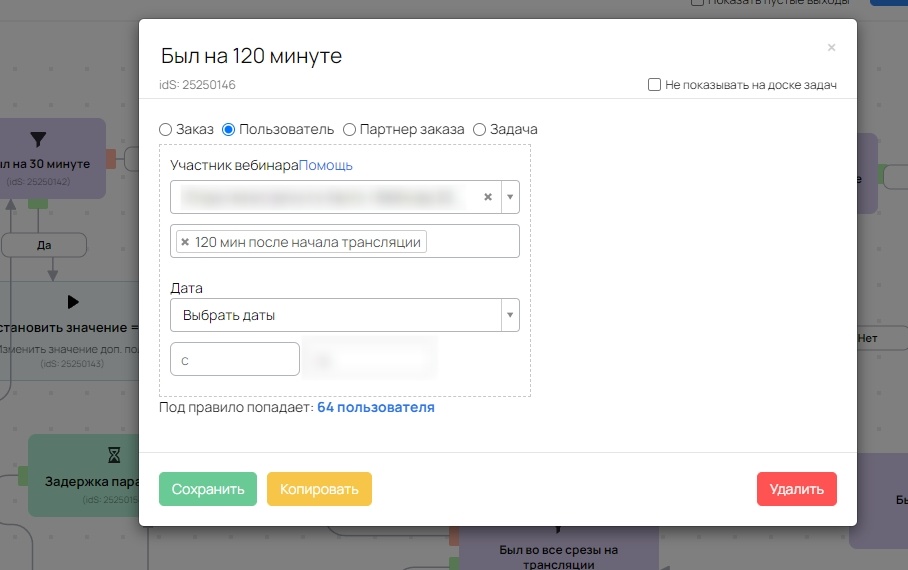Click the hourglass icon on the Задержка node
Screen dimensions: 908x570
[x=114, y=455]
